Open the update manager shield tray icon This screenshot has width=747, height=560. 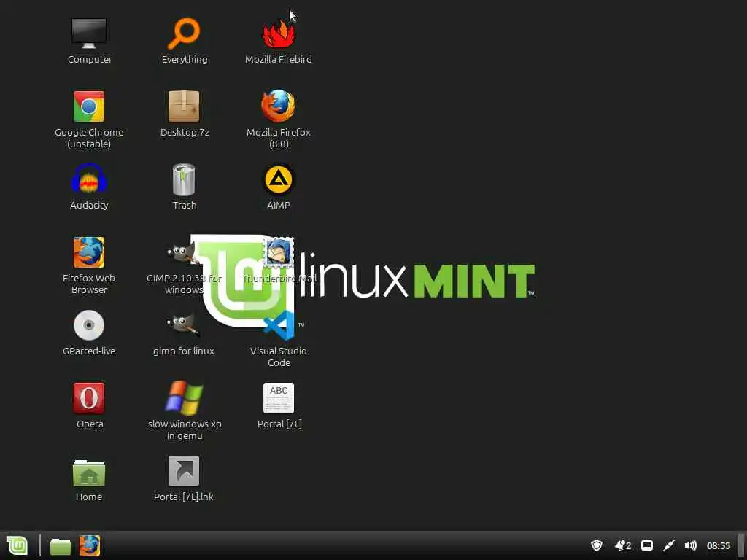597,545
